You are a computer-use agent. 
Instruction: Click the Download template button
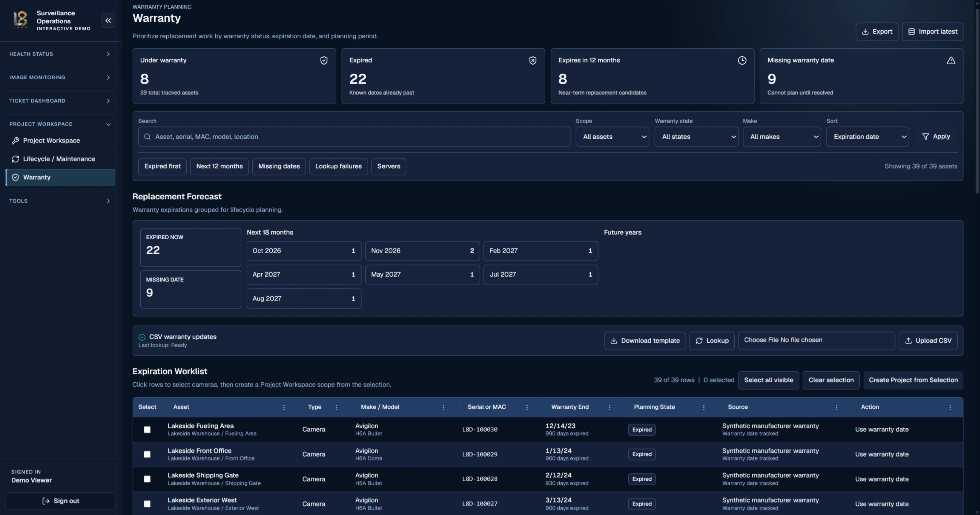coord(645,341)
